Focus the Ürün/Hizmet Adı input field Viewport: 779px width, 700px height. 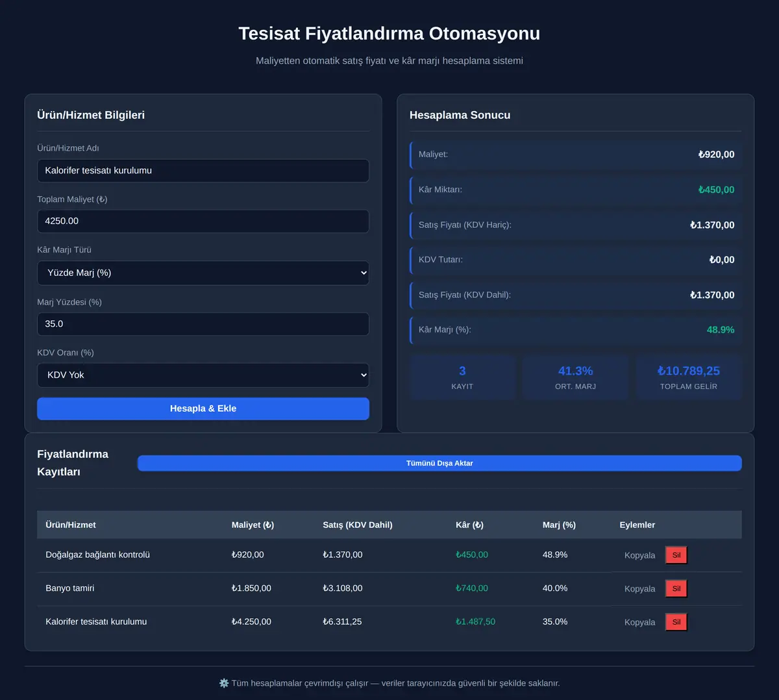pos(203,171)
